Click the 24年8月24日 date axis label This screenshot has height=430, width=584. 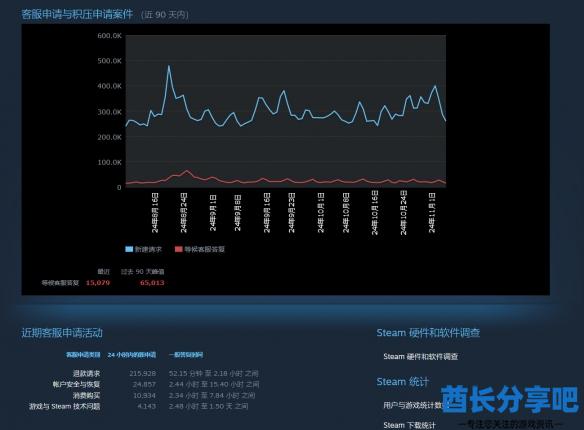point(184,213)
